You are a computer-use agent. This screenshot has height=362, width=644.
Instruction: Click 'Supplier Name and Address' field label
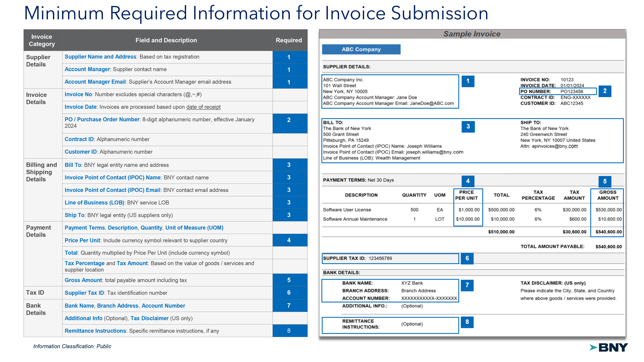[x=100, y=57]
